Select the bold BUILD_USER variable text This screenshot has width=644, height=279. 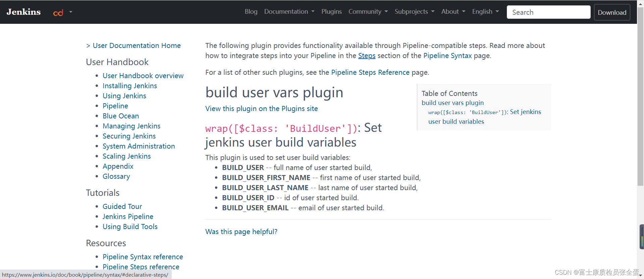click(243, 168)
